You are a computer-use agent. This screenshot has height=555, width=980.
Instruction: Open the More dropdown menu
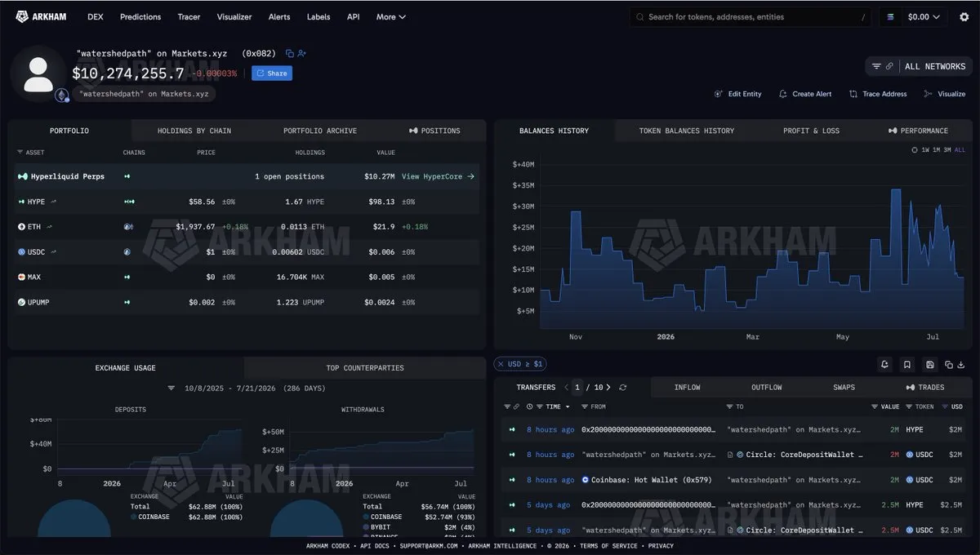391,16
